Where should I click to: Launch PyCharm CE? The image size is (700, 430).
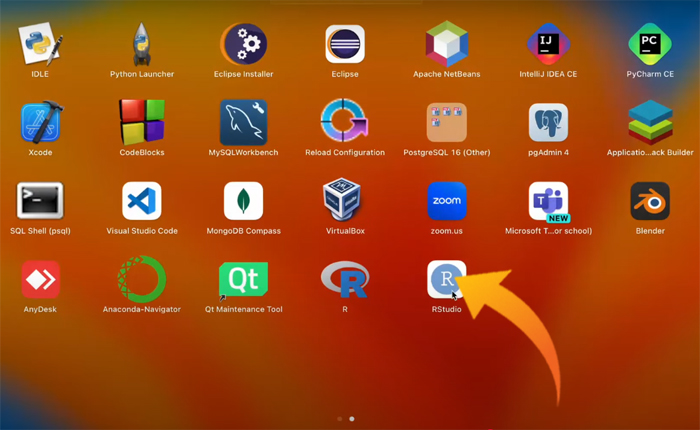[x=649, y=44]
